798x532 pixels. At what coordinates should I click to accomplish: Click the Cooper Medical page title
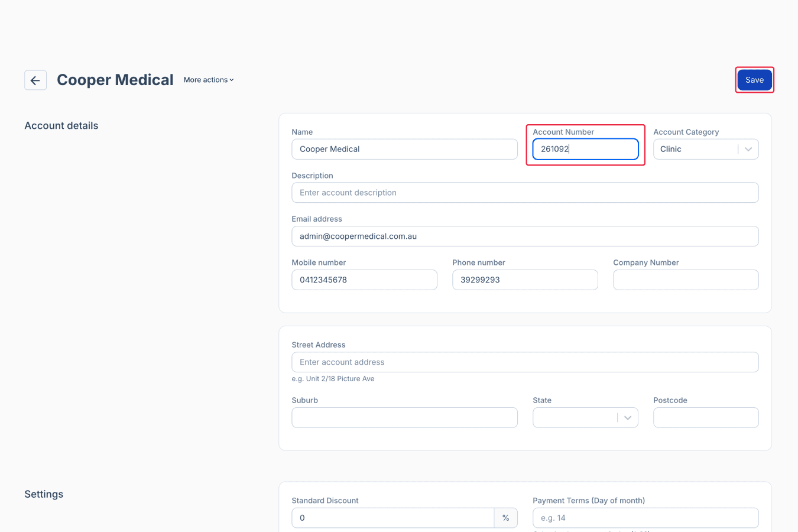click(115, 80)
